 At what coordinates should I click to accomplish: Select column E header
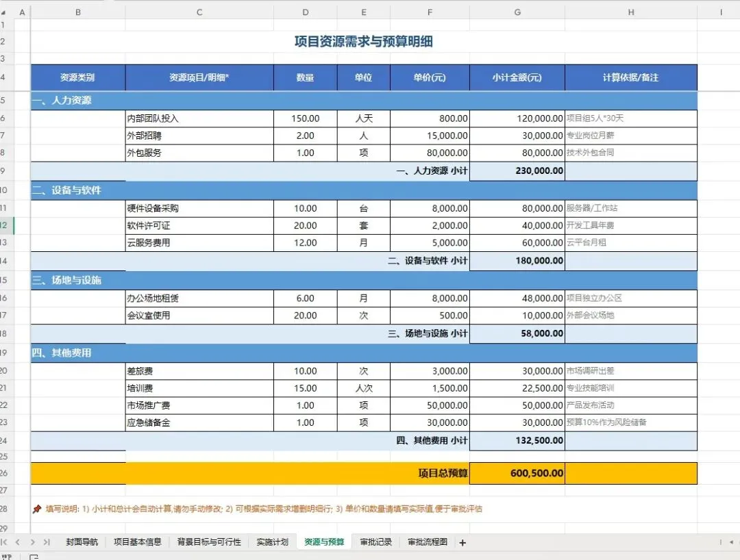pyautogui.click(x=363, y=13)
